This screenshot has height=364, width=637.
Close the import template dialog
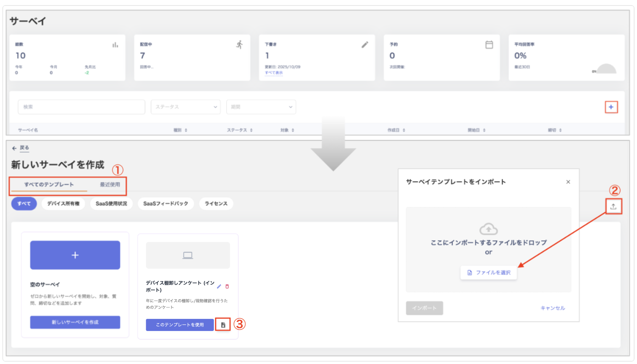coord(568,182)
